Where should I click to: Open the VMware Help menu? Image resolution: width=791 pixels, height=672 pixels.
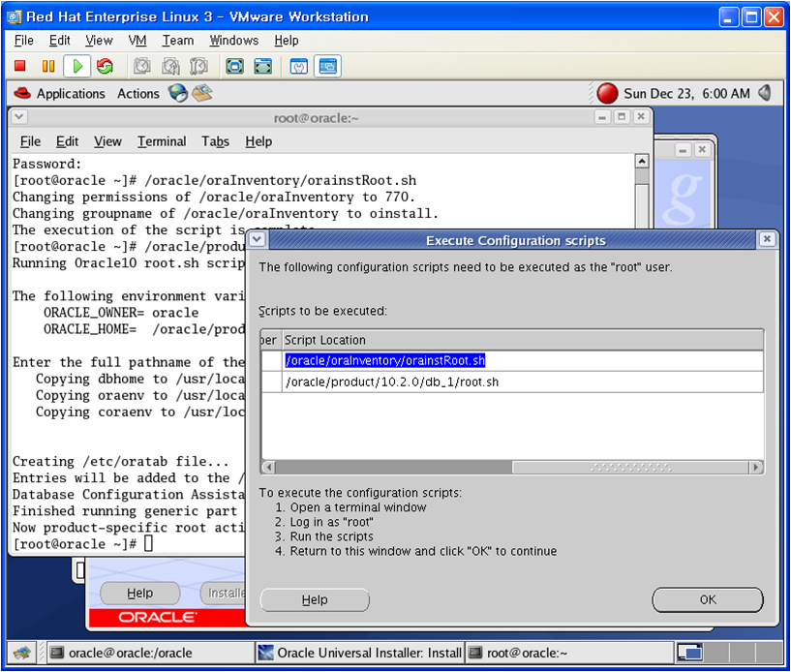coord(287,41)
